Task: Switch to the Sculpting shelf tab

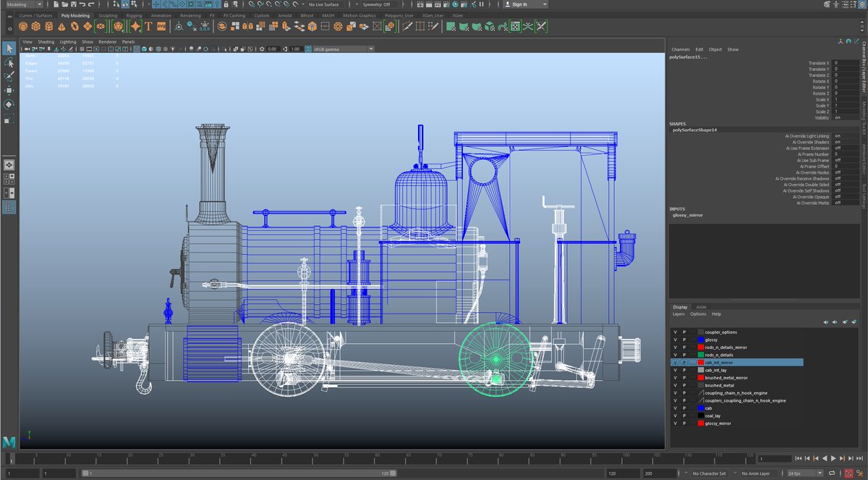Action: coord(108,15)
